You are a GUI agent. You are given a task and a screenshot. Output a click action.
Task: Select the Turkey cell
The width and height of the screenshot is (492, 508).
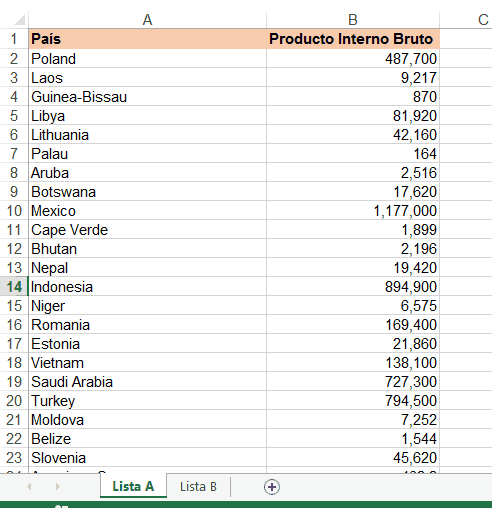coord(147,401)
